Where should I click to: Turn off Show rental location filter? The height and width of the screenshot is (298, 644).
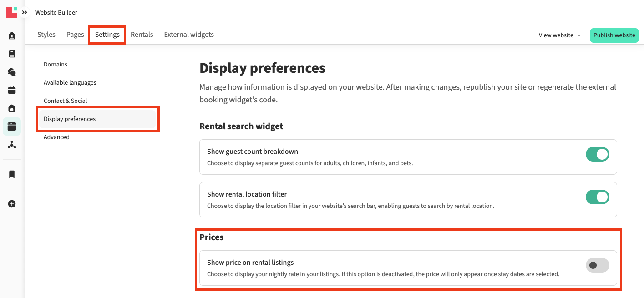click(x=597, y=197)
